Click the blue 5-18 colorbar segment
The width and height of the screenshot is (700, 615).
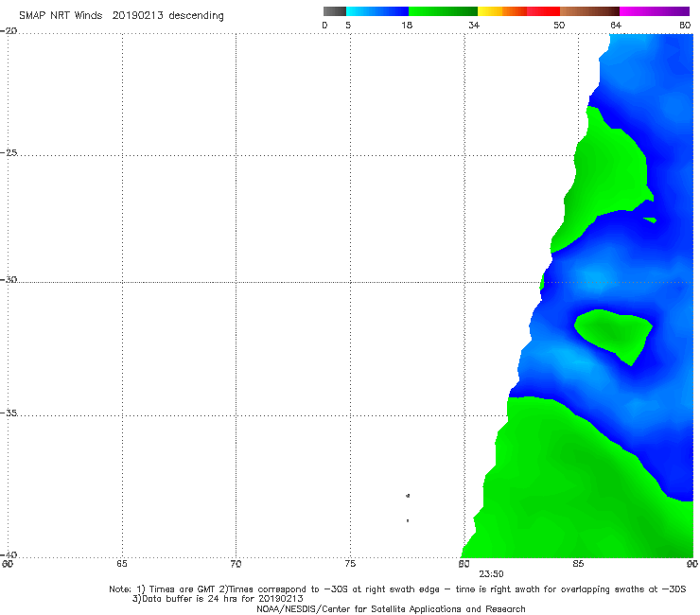tap(377, 11)
